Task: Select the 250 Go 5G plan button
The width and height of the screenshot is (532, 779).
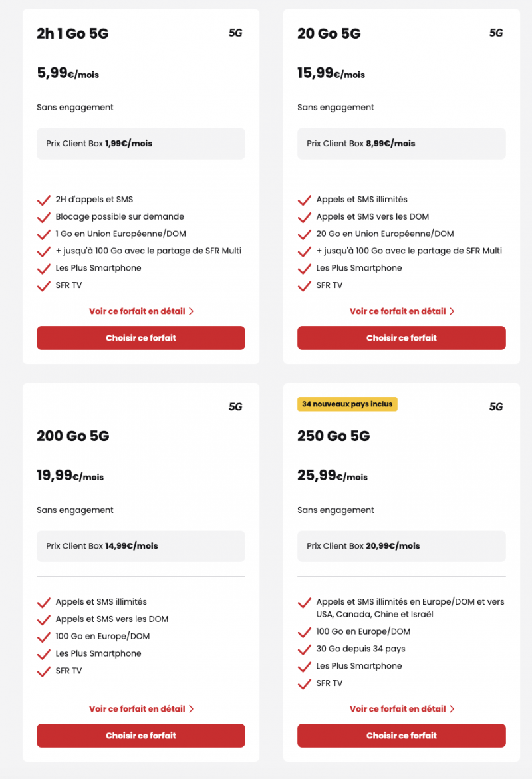Action: pyautogui.click(x=402, y=736)
